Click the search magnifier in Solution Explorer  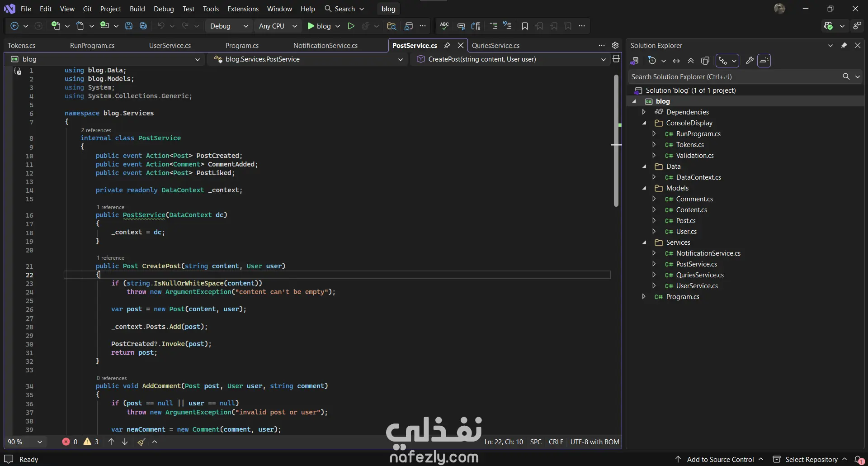[846, 76]
